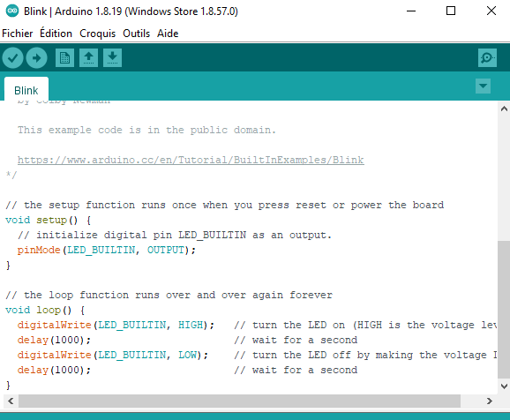The width and height of the screenshot is (510, 420).
Task: Maximize the Arduino window
Action: coord(451,11)
